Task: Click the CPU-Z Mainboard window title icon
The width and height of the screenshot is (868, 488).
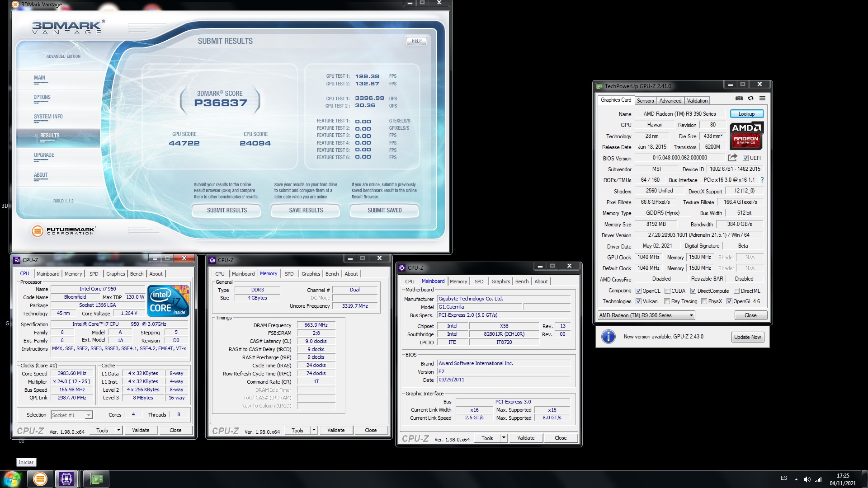Action: pyautogui.click(x=402, y=268)
